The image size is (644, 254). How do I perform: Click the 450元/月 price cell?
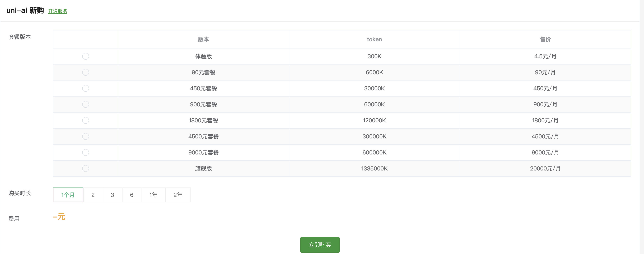tap(545, 88)
